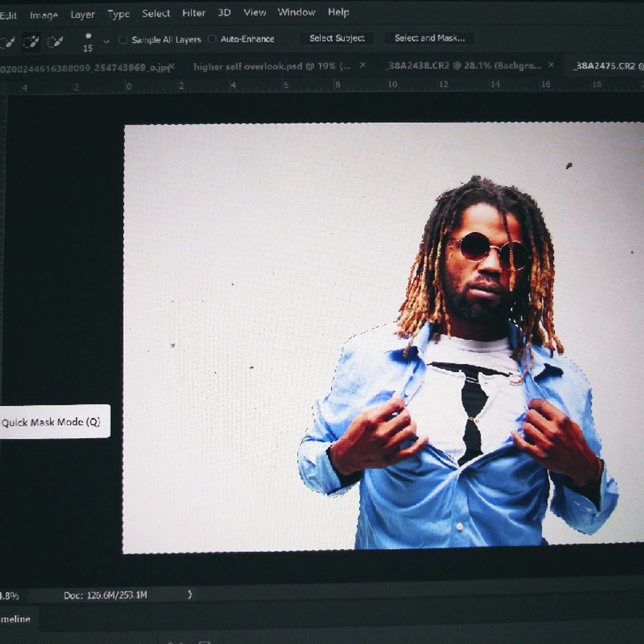
Task: Open the Select menu
Action: (156, 14)
